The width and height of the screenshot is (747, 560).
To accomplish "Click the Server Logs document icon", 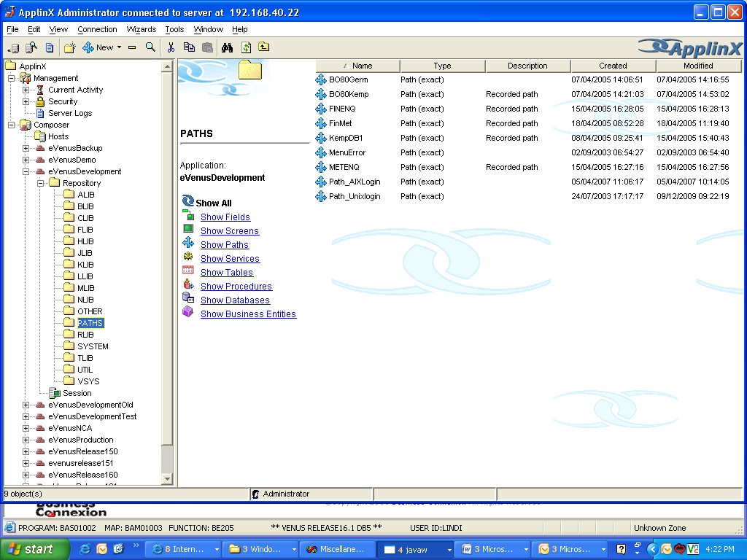I will click(x=41, y=113).
